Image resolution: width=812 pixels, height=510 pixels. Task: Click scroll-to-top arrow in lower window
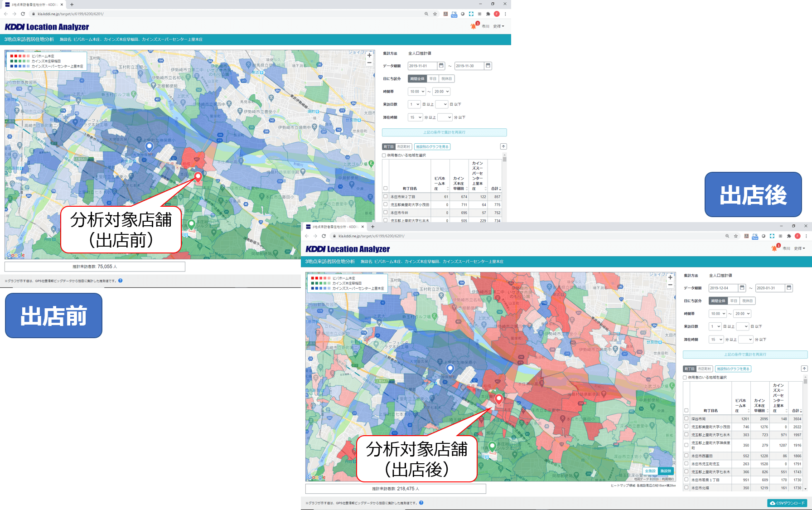[x=804, y=369]
